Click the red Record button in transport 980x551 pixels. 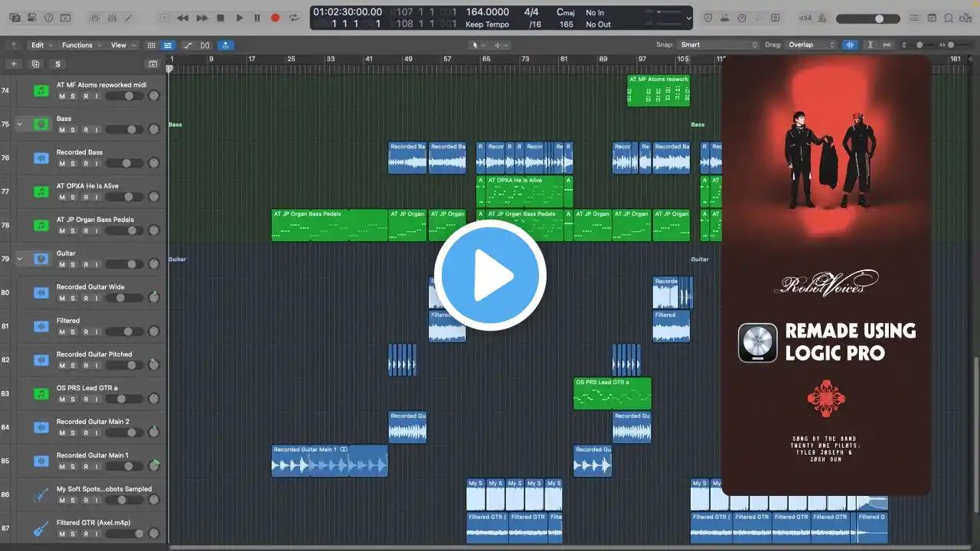(276, 18)
